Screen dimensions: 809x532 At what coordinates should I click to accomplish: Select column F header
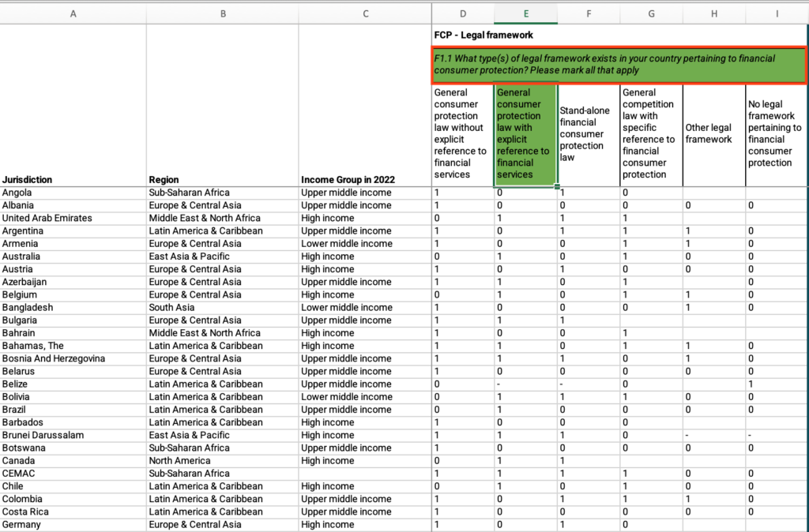tap(589, 14)
